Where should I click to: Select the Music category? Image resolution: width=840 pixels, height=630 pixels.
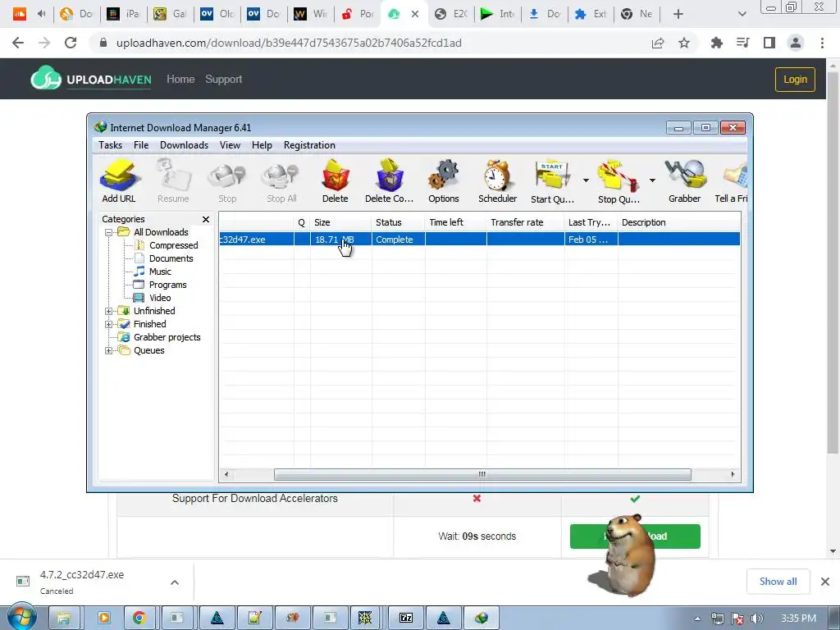pos(160,272)
